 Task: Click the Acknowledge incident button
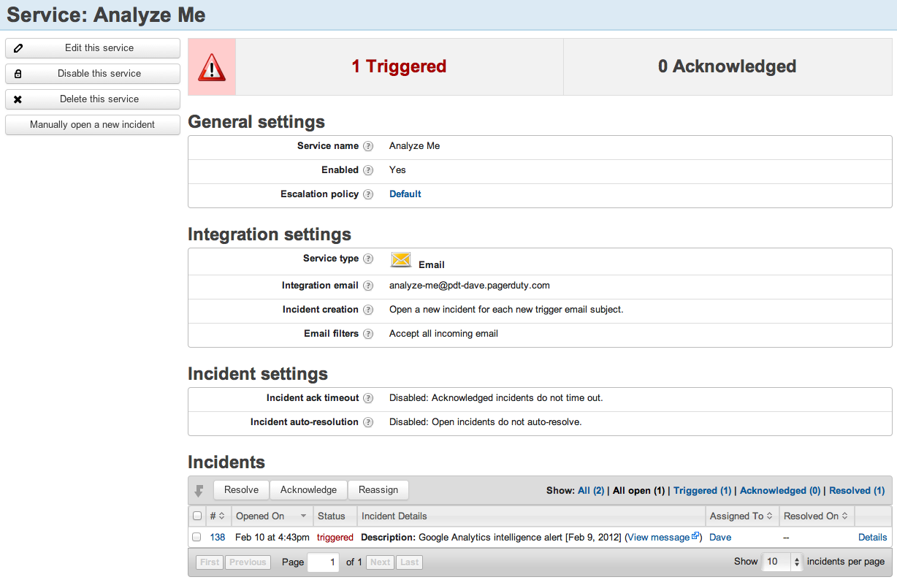(308, 490)
